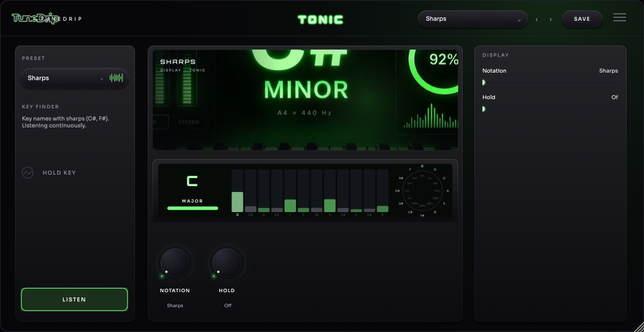Click the HOLD knob
Screen dimensions: 644x332
click(227, 263)
